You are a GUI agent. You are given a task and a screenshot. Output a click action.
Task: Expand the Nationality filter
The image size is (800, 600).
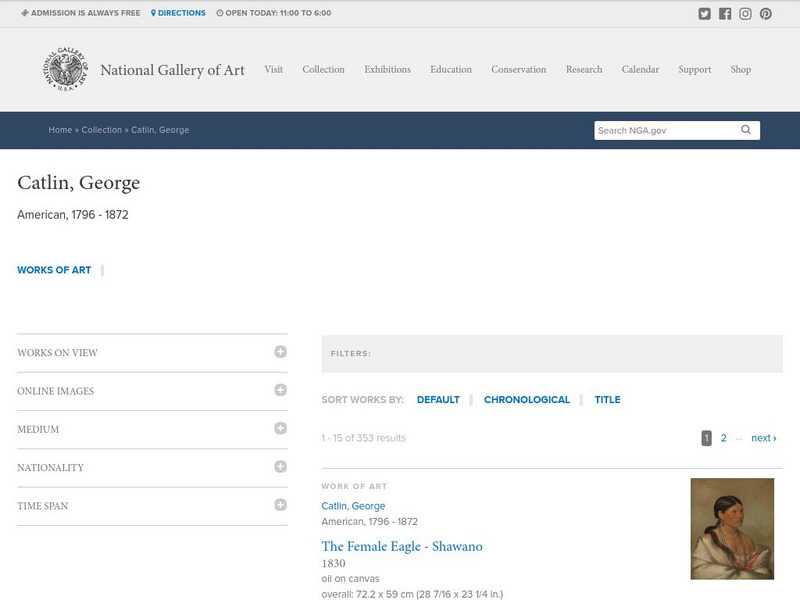point(280,466)
